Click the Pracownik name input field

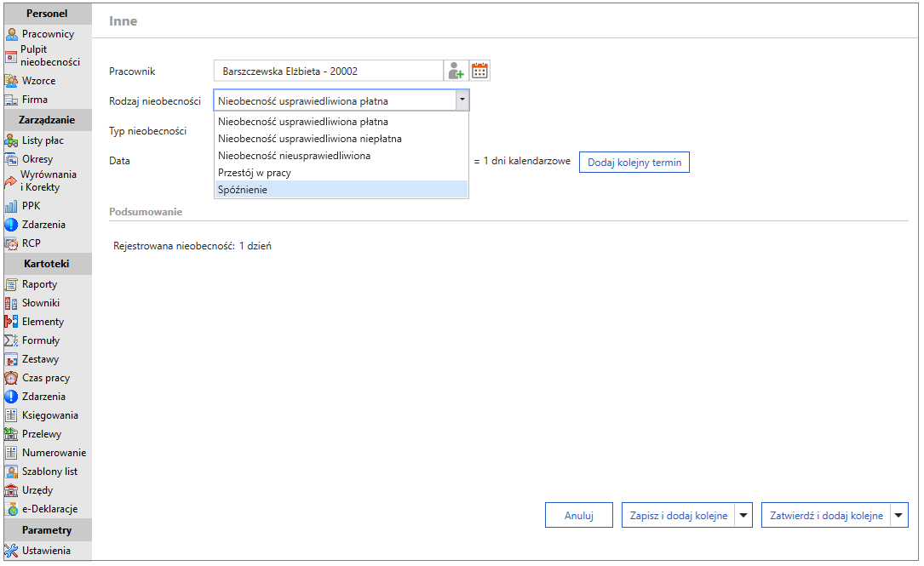[328, 71]
